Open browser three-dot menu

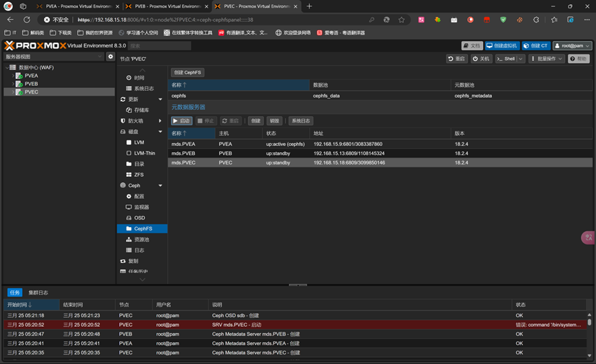pos(587,20)
